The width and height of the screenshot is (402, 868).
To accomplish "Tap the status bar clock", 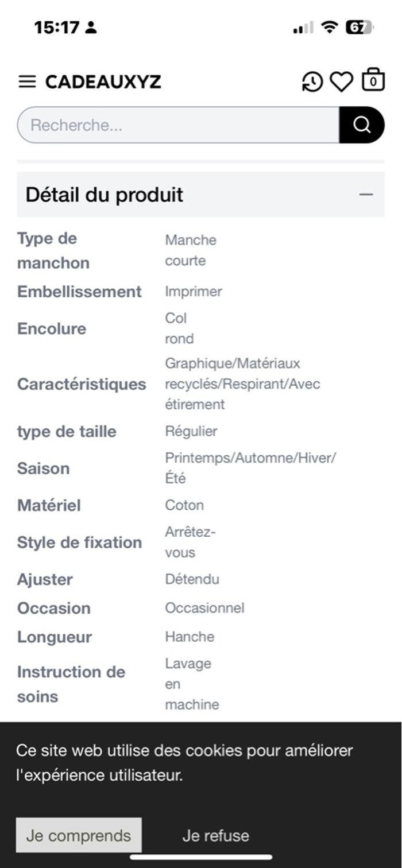I will click(56, 27).
